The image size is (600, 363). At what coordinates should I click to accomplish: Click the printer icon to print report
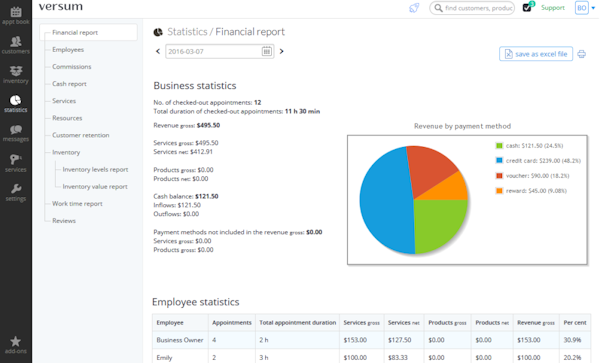coord(582,54)
